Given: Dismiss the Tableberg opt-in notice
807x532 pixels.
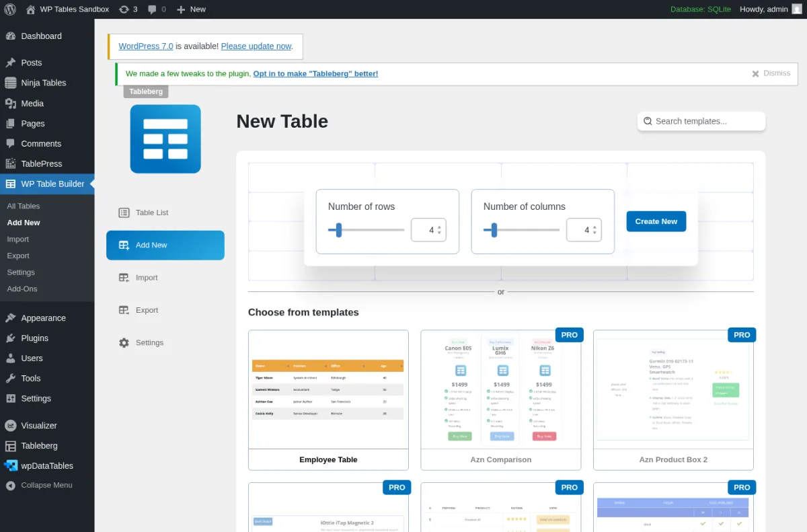Looking at the screenshot, I should pos(771,73).
